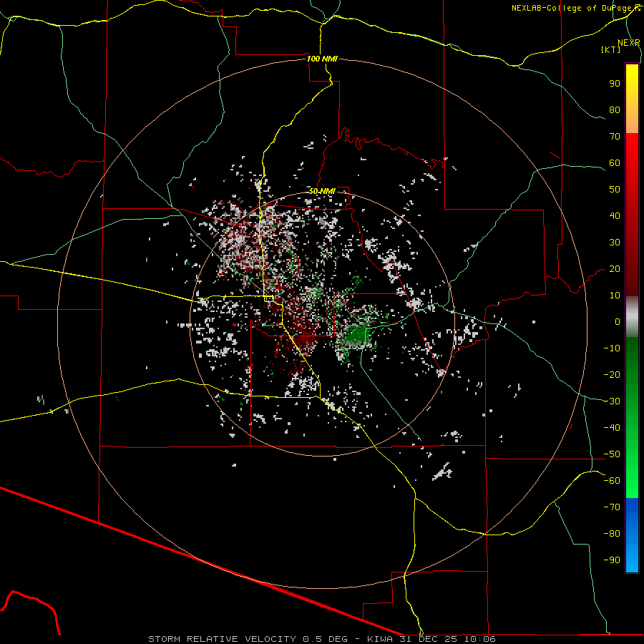Click the KIWA 31 DEC 25 10:06 timestamp

pyautogui.click(x=431, y=639)
